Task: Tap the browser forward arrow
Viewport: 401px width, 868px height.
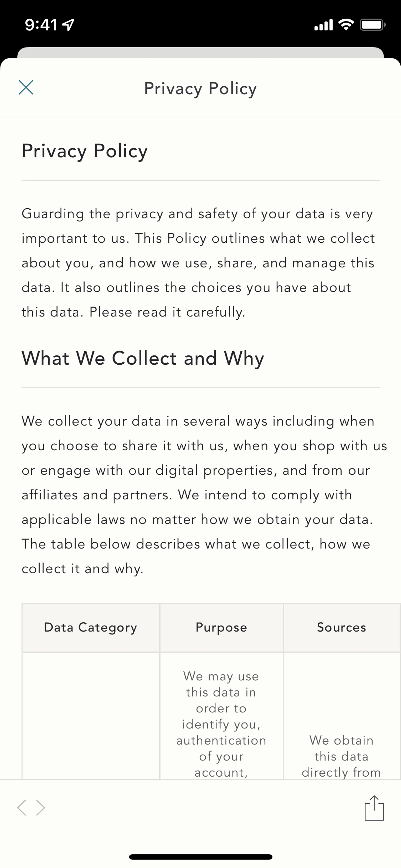Action: [41, 808]
